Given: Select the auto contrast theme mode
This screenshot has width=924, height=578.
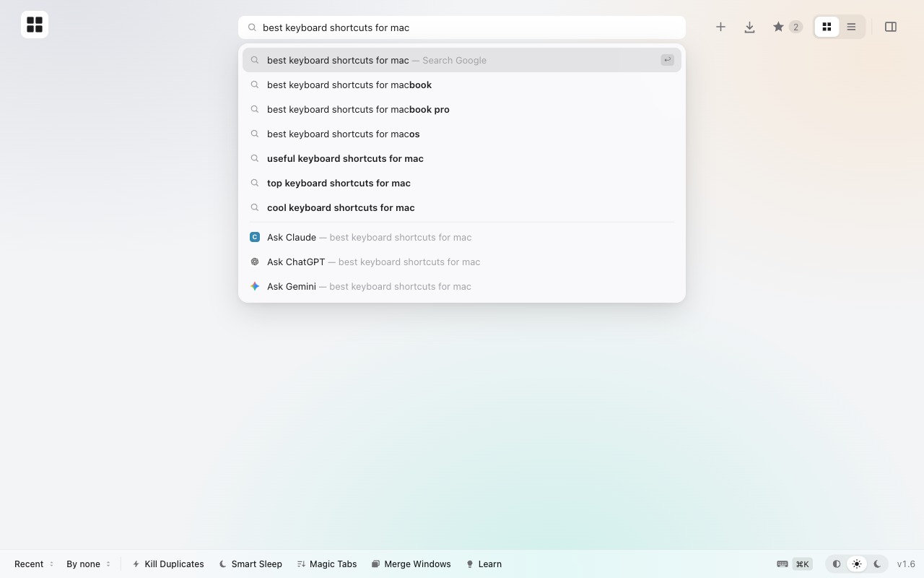Looking at the screenshot, I should [837, 564].
